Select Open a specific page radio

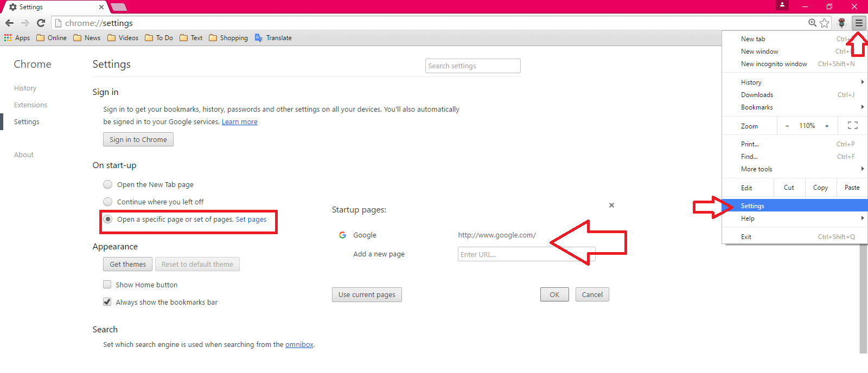[x=108, y=219]
